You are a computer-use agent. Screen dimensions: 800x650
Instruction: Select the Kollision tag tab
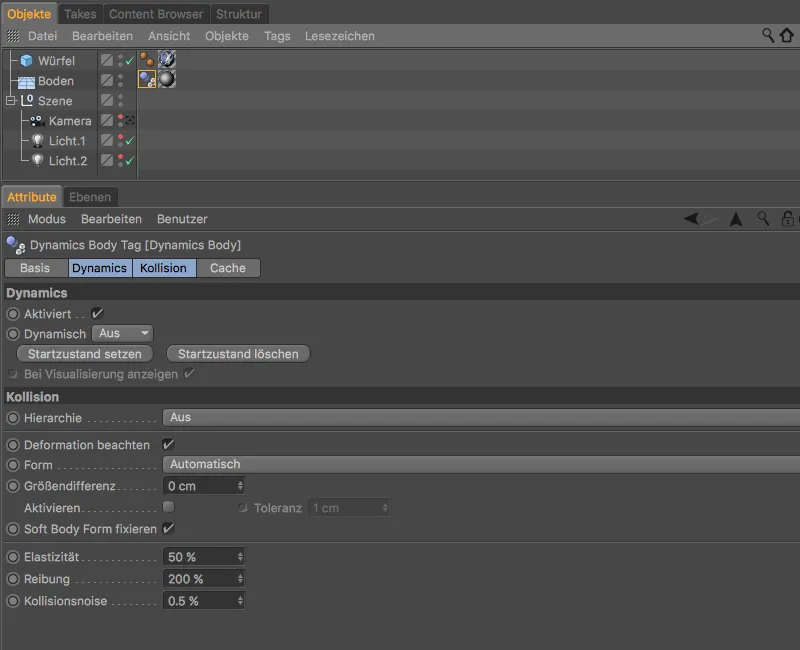tap(163, 268)
